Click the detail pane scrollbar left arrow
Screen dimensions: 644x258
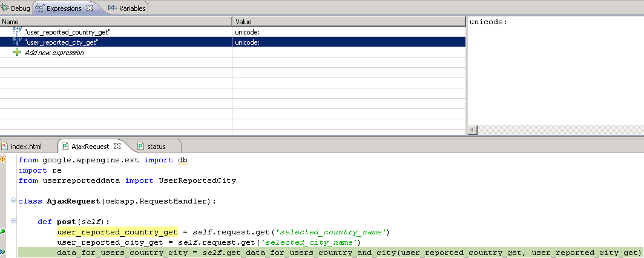[473, 130]
